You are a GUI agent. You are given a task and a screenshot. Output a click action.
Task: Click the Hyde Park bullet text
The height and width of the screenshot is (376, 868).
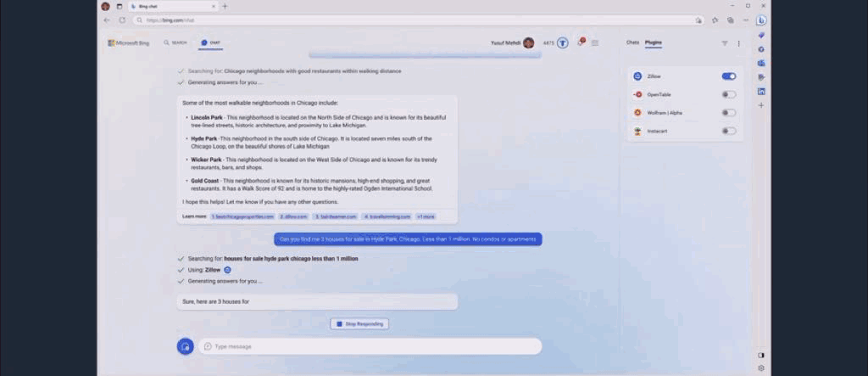312,143
